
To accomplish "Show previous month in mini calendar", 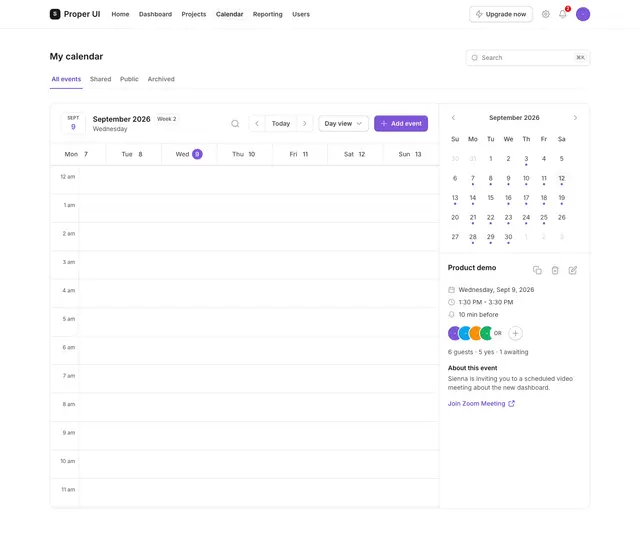I will [x=453, y=118].
